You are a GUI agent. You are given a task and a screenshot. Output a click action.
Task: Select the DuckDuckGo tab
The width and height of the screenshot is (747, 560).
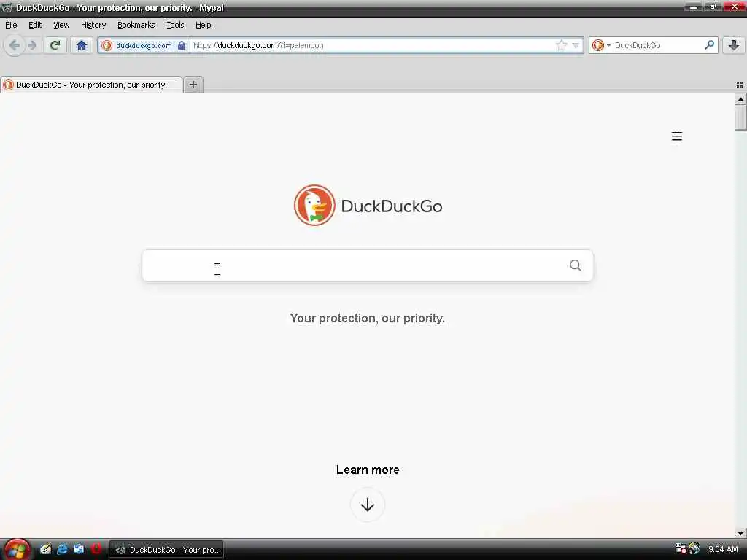91,85
